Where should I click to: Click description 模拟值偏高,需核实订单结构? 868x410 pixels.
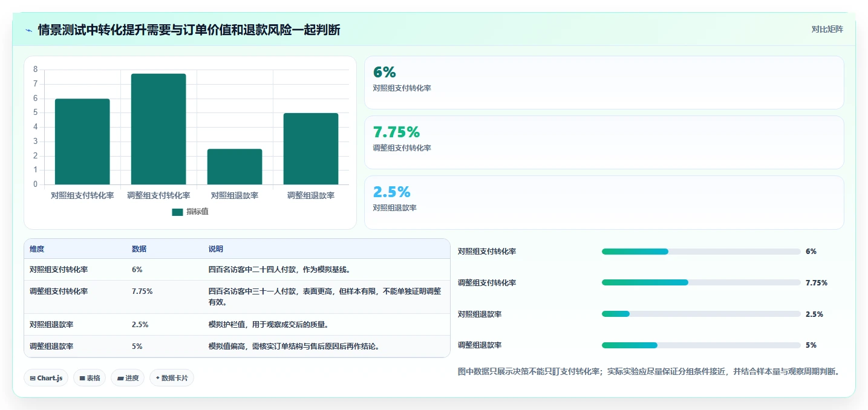(294, 347)
